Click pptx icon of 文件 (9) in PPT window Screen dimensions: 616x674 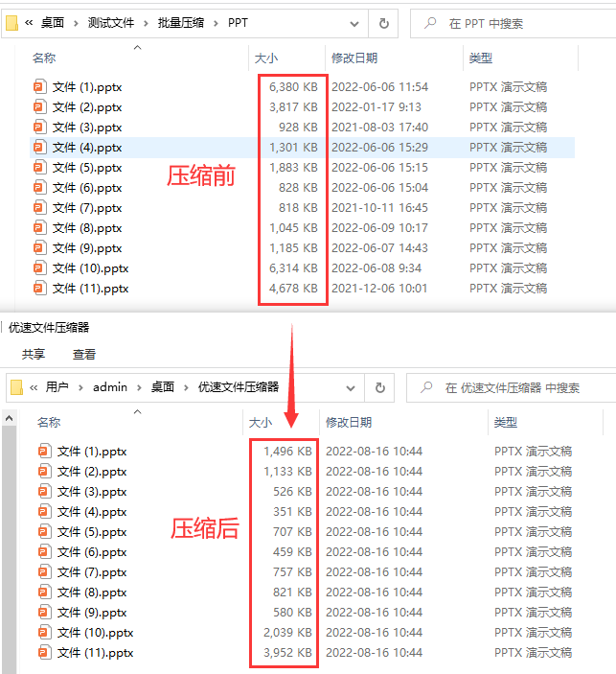coord(39,248)
